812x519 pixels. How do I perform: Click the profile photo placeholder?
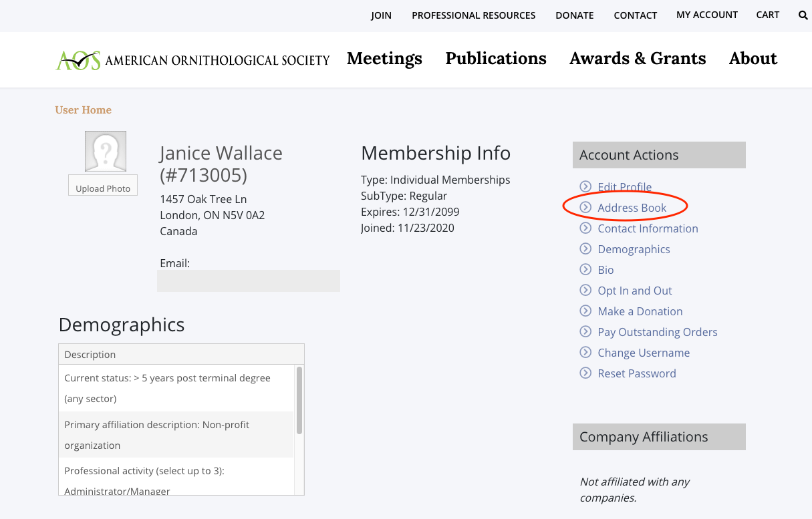(105, 152)
